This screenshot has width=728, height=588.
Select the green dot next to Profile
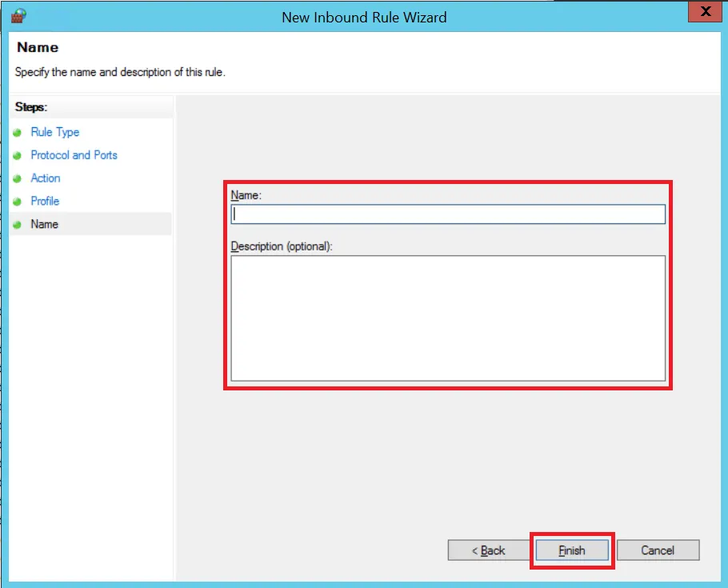pyautogui.click(x=17, y=202)
